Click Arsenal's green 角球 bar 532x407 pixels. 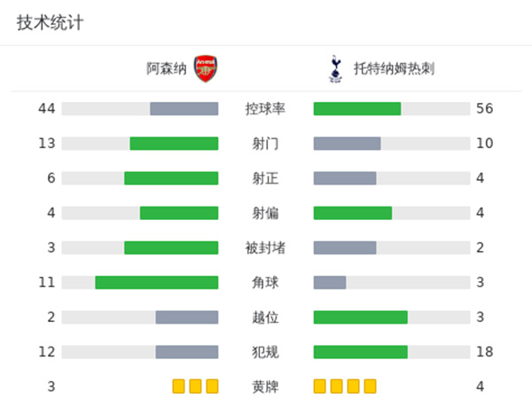click(157, 282)
